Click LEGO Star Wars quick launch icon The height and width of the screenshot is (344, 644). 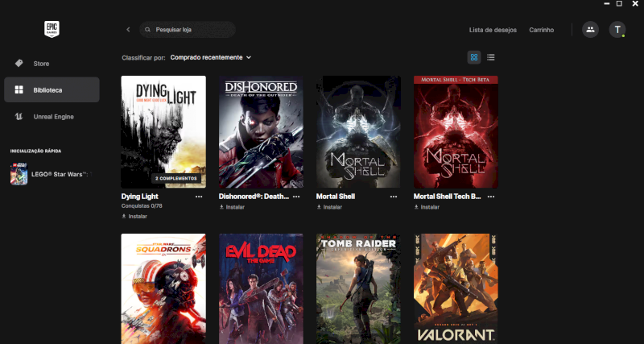(19, 174)
